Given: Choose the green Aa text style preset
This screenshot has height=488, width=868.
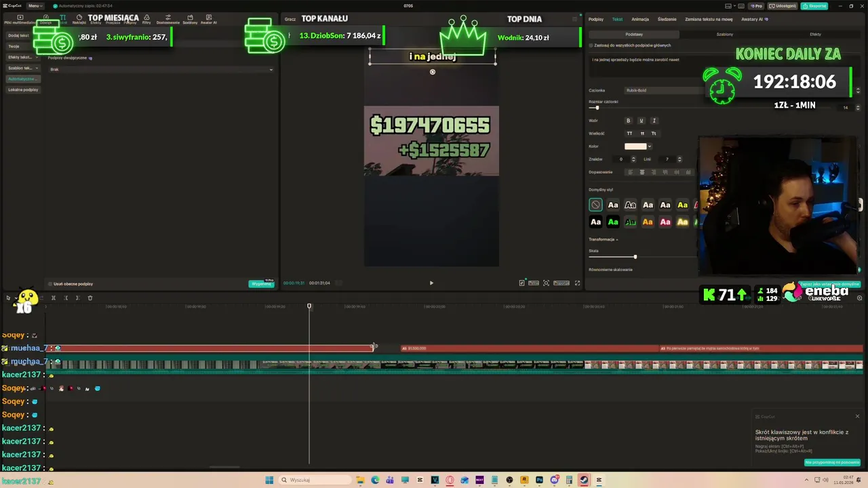Looking at the screenshot, I should tap(613, 222).
